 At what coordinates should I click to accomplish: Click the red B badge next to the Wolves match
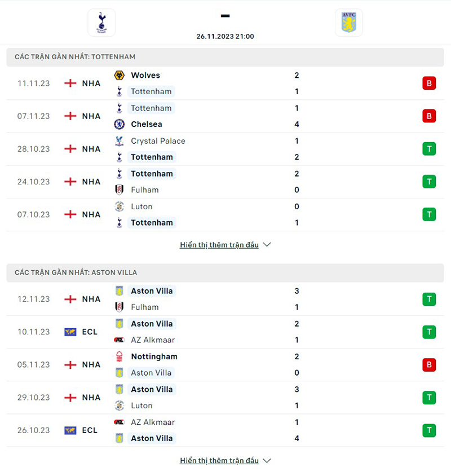[429, 83]
